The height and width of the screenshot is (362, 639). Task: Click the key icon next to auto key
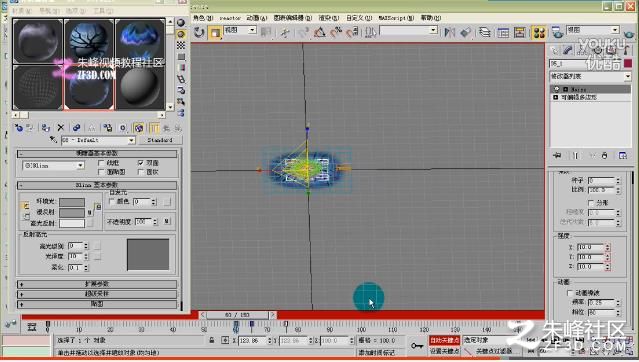pyautogui.click(x=416, y=345)
